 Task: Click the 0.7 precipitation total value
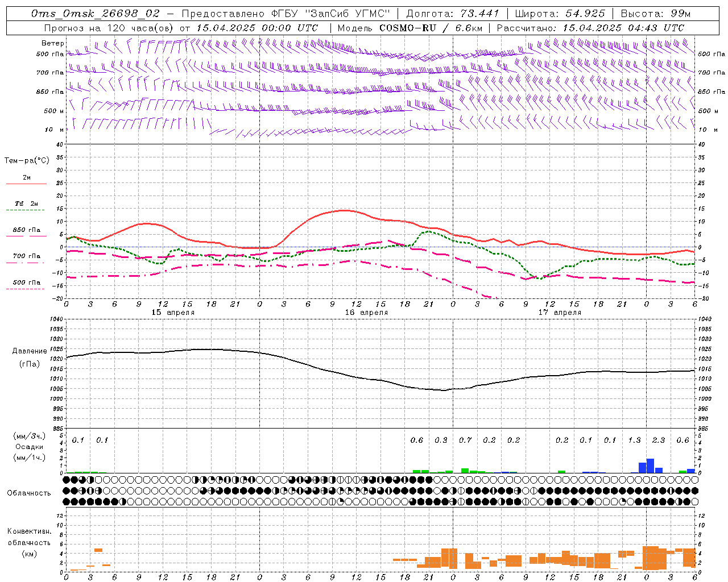[x=465, y=440]
